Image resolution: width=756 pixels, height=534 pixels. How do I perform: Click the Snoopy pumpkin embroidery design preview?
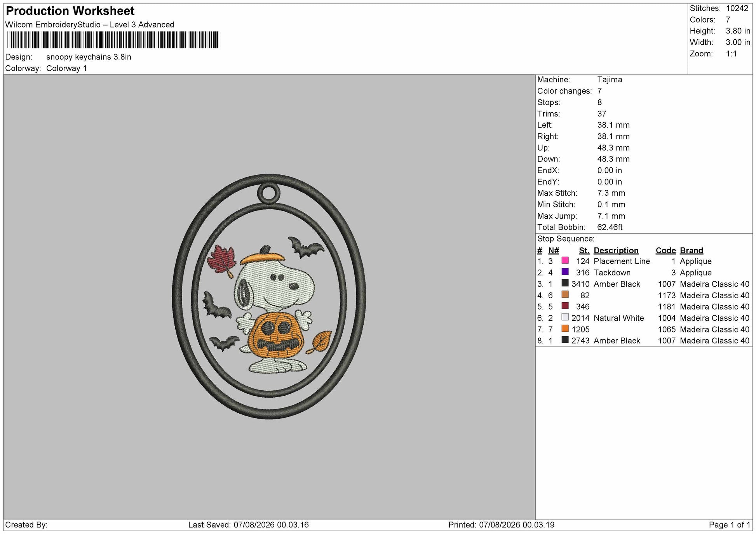[269, 296]
